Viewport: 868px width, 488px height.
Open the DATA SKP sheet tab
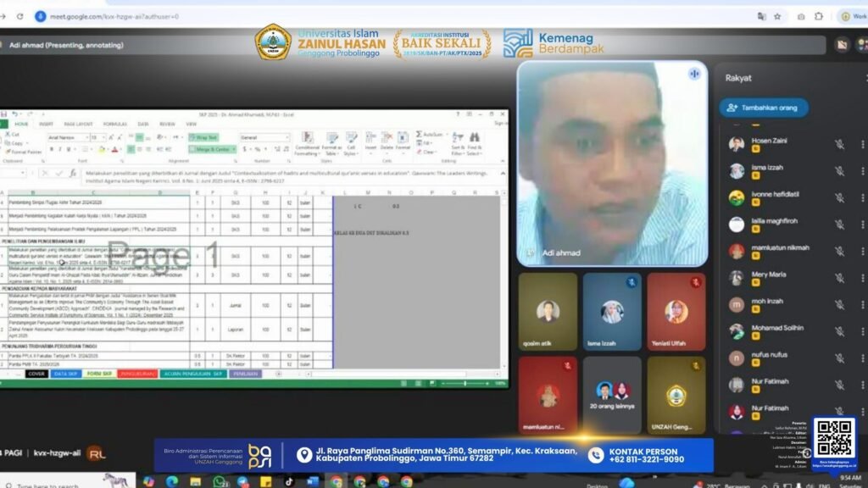coord(64,373)
